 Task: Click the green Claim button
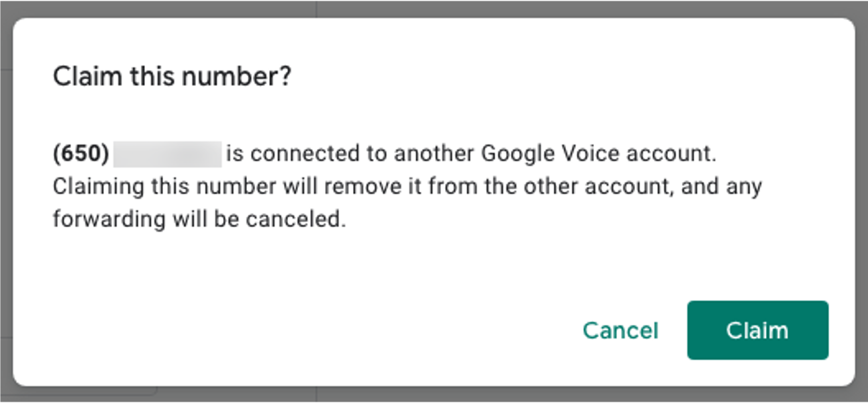point(757,330)
